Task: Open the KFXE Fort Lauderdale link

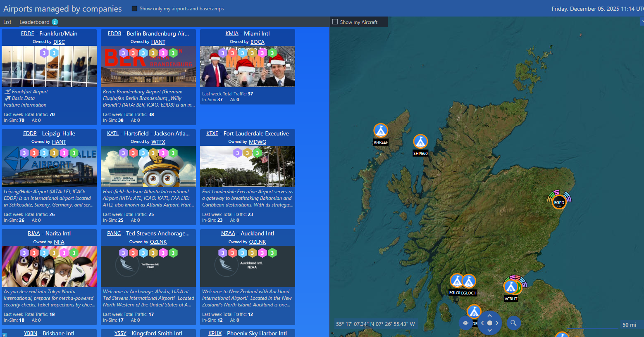Action: 212,133
